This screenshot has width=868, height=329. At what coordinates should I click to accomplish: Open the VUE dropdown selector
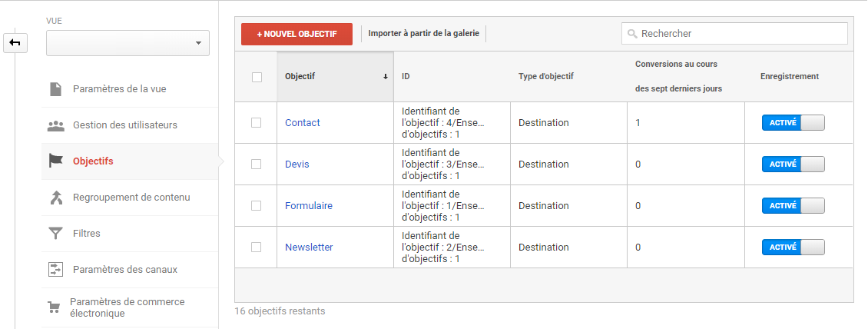(x=128, y=43)
